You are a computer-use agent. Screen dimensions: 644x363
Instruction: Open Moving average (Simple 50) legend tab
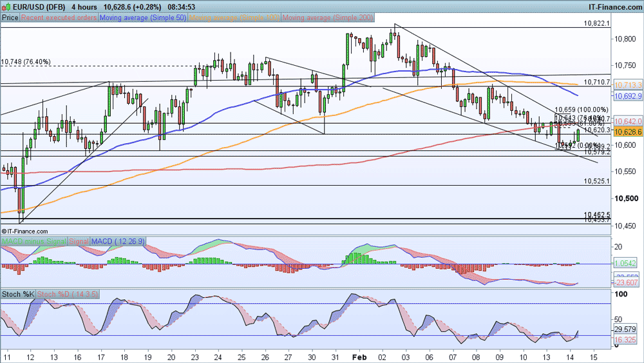tap(142, 17)
